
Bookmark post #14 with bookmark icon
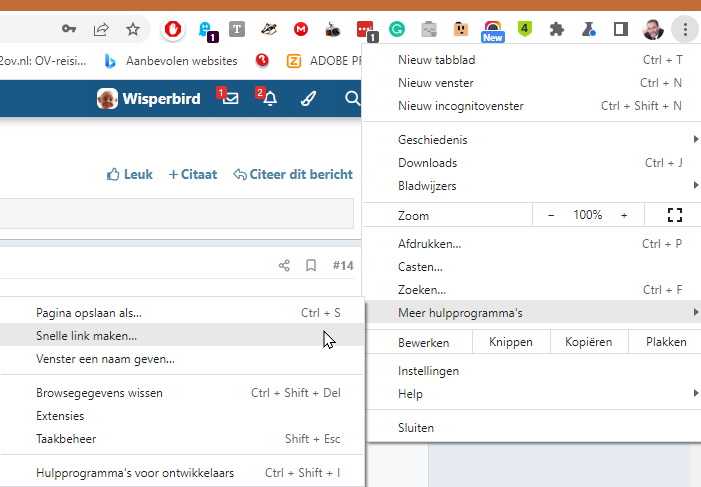coord(311,266)
